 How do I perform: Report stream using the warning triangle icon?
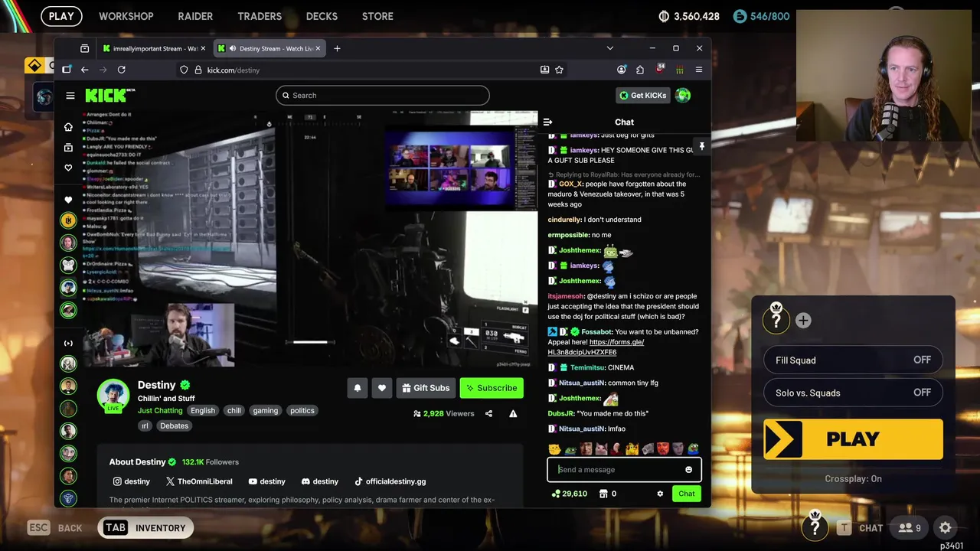pos(513,413)
